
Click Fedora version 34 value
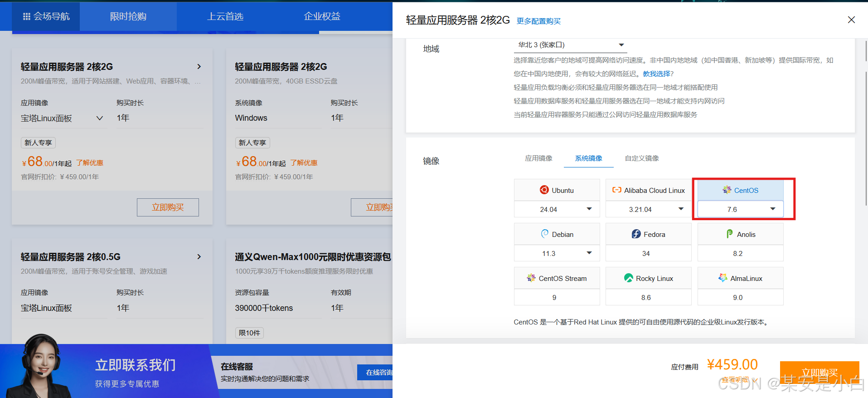646,253
